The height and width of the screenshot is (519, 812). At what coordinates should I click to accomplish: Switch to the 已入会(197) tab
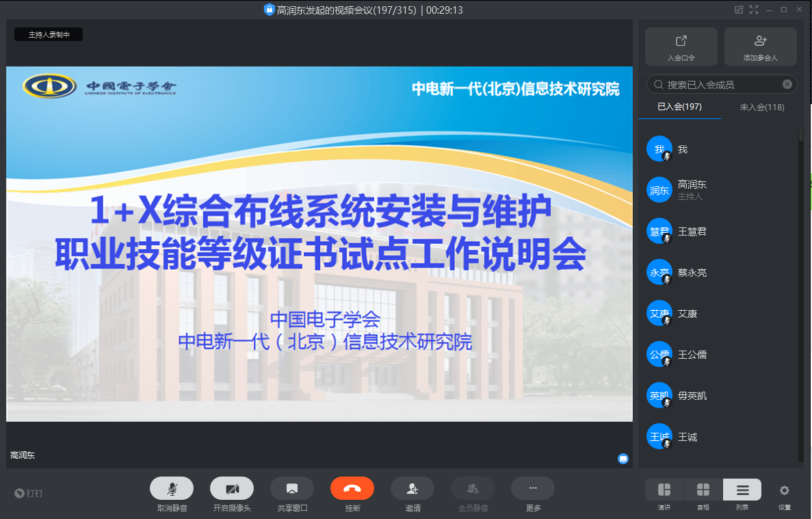click(679, 107)
